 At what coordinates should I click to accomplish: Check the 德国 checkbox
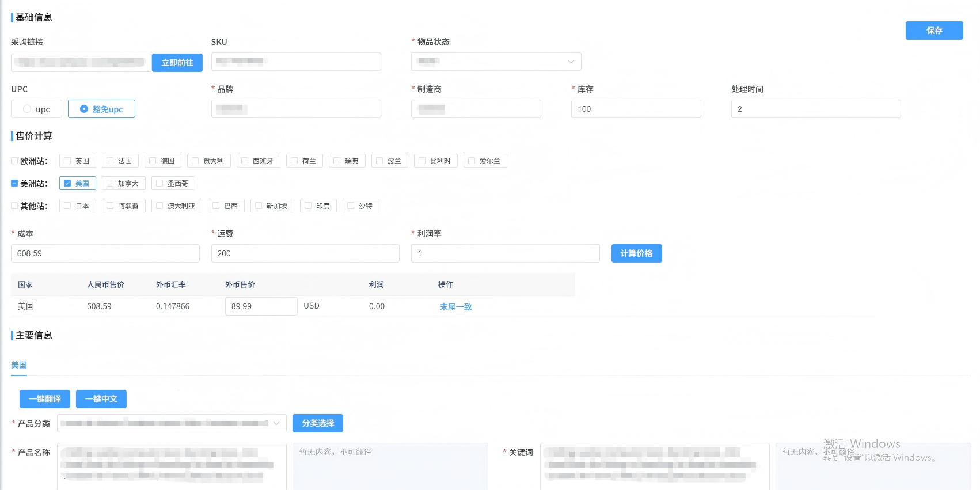pyautogui.click(x=153, y=161)
